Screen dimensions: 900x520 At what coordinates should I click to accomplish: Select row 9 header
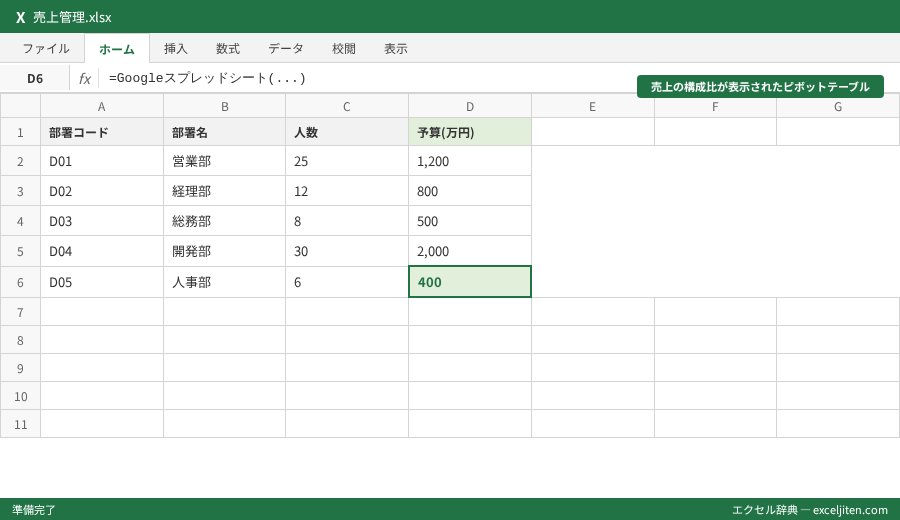(x=21, y=368)
